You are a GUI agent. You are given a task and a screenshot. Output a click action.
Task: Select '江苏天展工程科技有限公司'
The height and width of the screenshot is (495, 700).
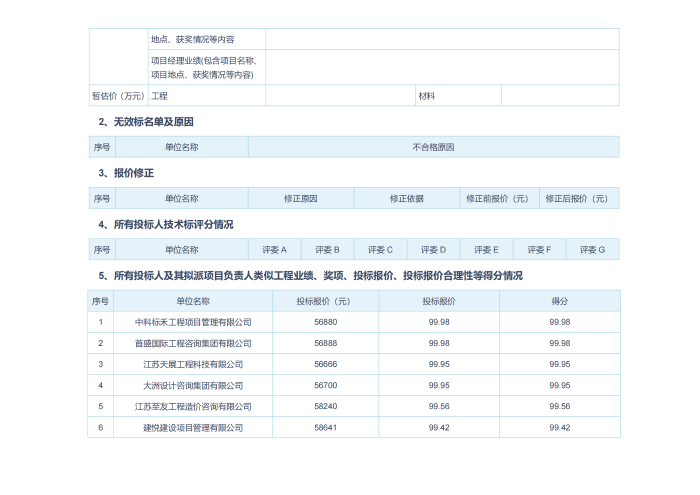point(193,364)
